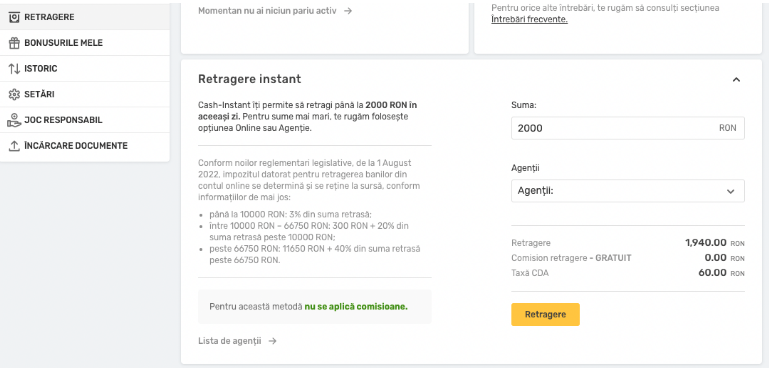Open the Lista de agenții link

point(230,341)
